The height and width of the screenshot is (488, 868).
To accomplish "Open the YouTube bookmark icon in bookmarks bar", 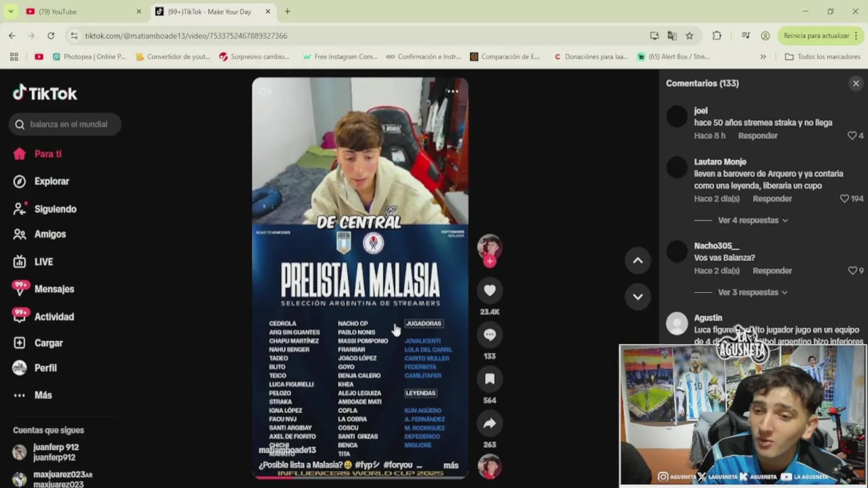I will 39,57.
